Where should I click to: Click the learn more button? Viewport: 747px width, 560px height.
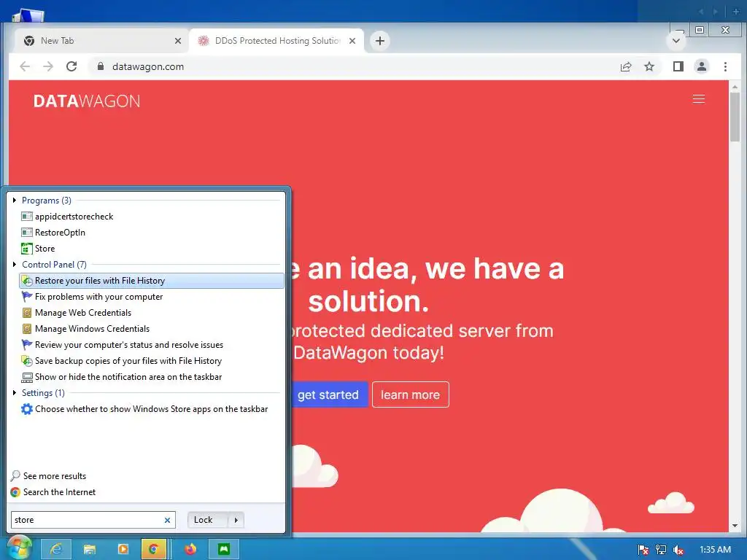(x=410, y=394)
